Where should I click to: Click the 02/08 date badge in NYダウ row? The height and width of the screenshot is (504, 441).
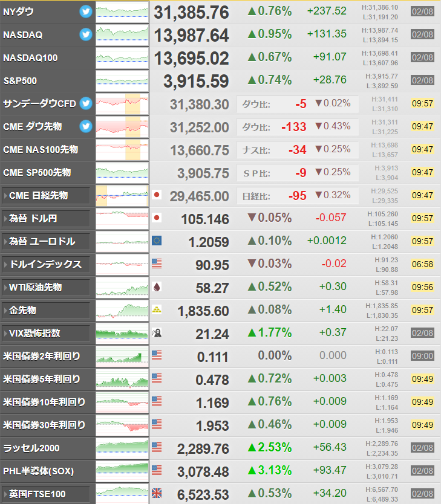pyautogui.click(x=422, y=11)
